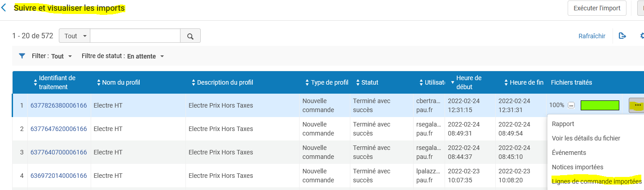
Task: Click the blue funnel filter icon
Action: tap(22, 56)
